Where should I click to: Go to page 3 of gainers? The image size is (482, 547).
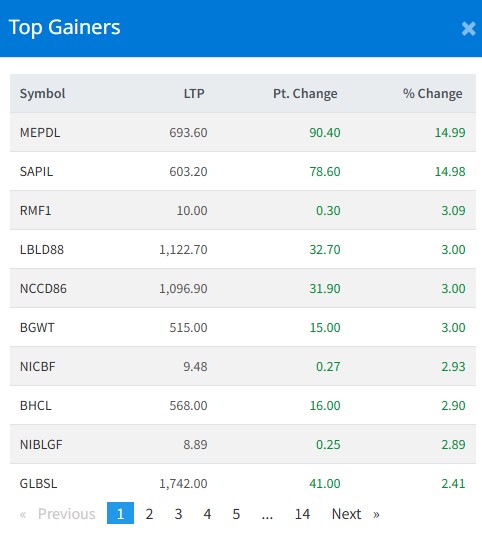pyautogui.click(x=178, y=514)
